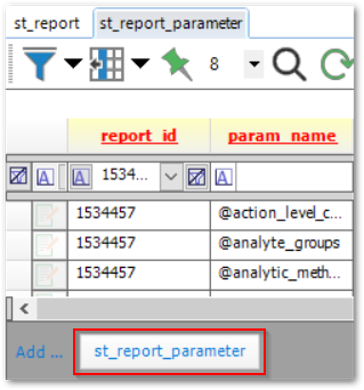Select the st_report_parameter tab at top

(x=171, y=24)
